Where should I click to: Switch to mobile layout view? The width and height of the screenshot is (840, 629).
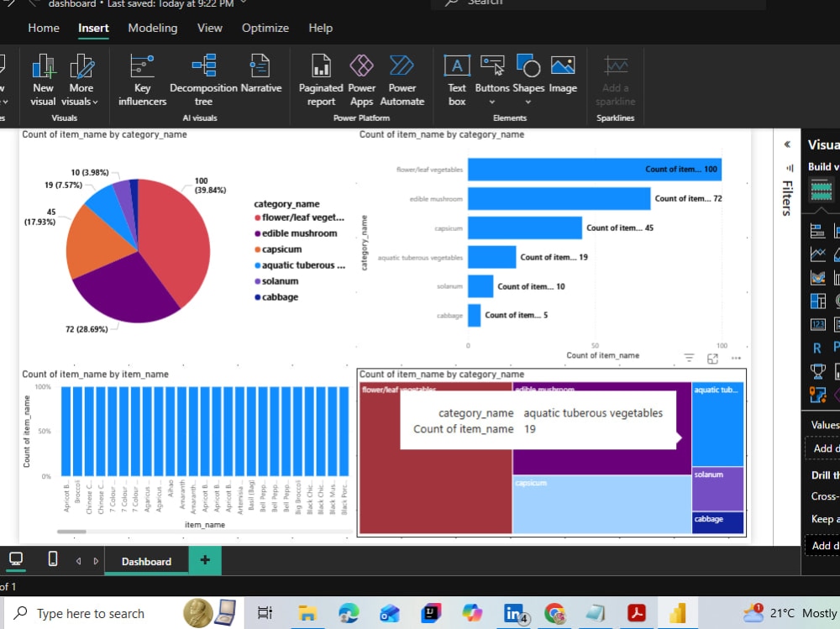point(52,559)
